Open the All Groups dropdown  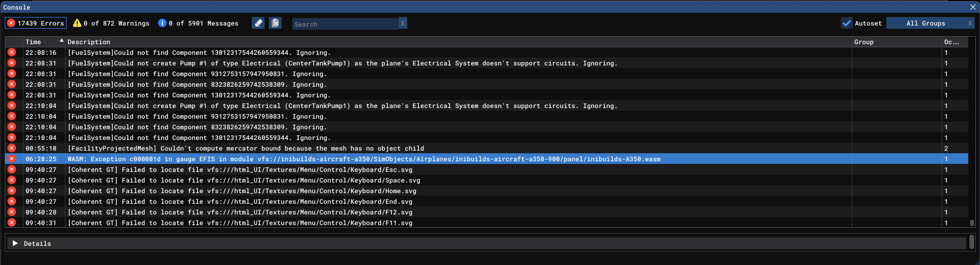pyautogui.click(x=926, y=23)
